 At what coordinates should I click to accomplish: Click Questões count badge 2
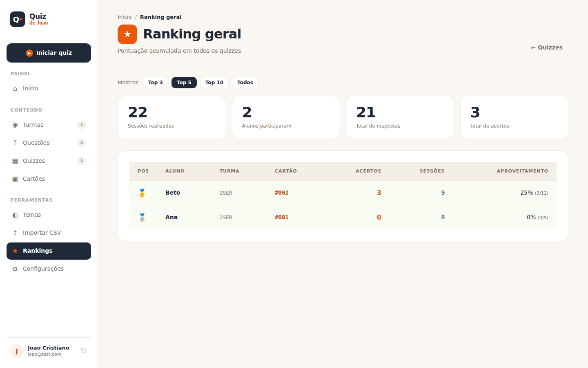[x=82, y=143]
